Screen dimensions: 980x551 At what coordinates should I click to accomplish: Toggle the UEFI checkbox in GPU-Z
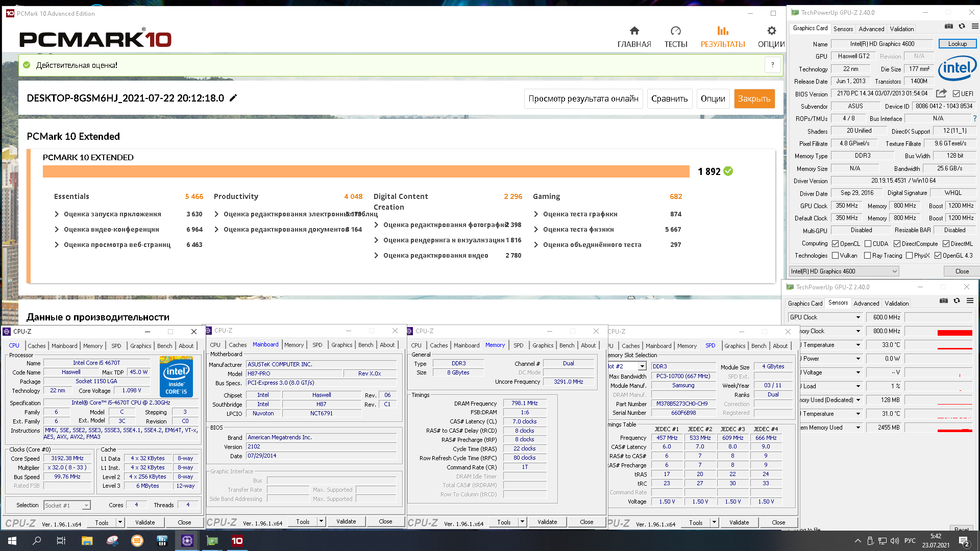click(x=956, y=94)
